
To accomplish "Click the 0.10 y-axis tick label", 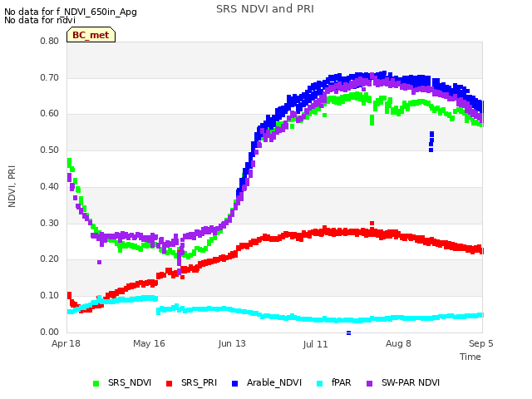I will pos(50,296).
